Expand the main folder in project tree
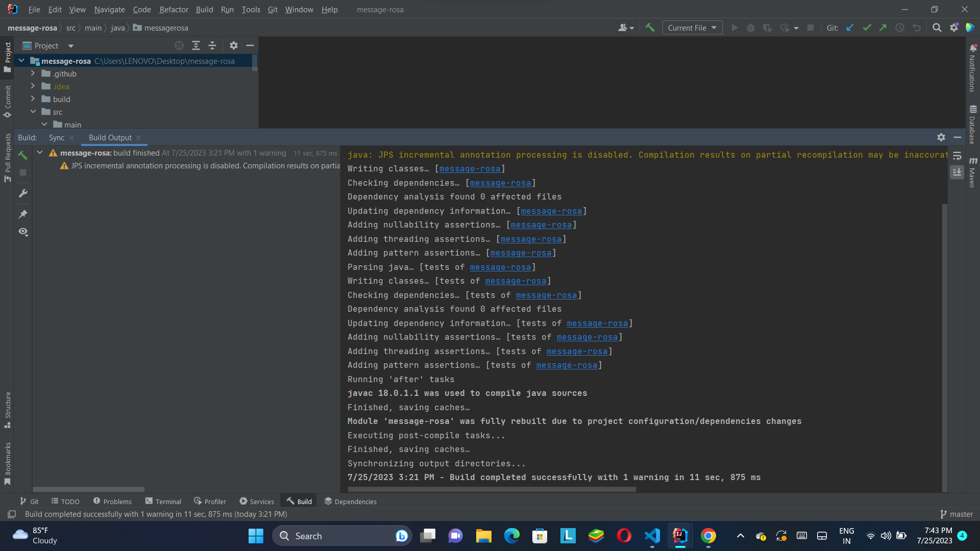The image size is (980, 551). pyautogui.click(x=44, y=124)
